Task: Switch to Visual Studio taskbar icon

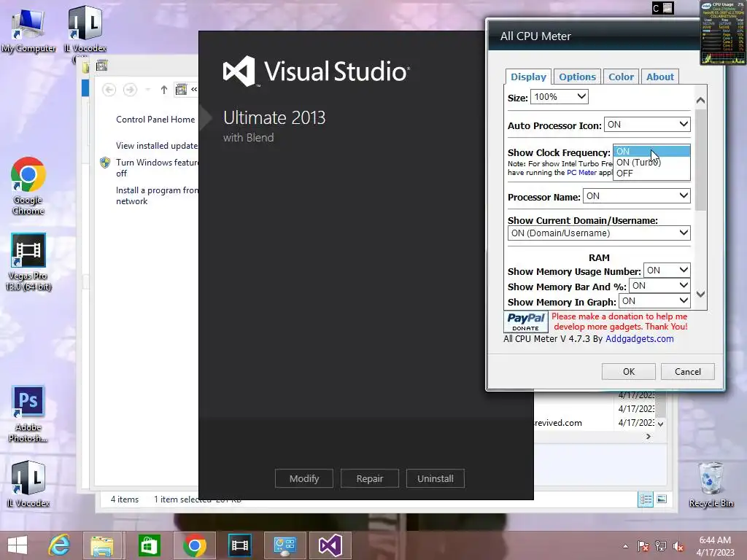Action: pyautogui.click(x=330, y=545)
